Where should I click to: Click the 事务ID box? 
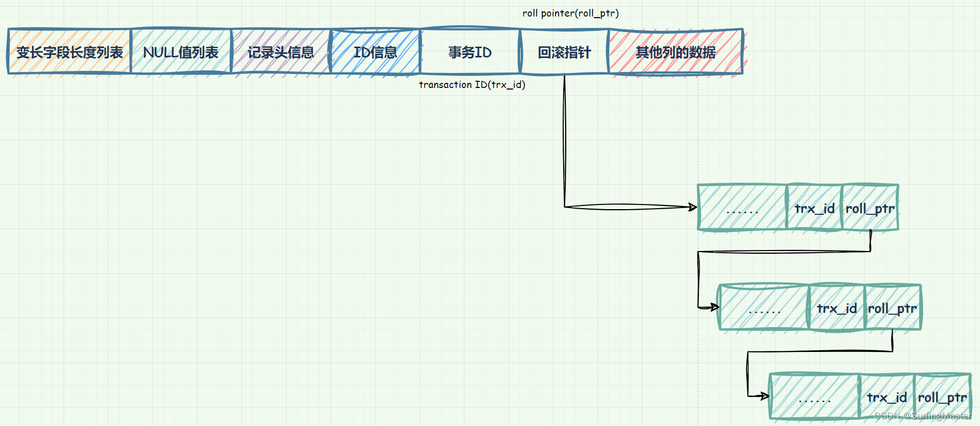coord(470,51)
